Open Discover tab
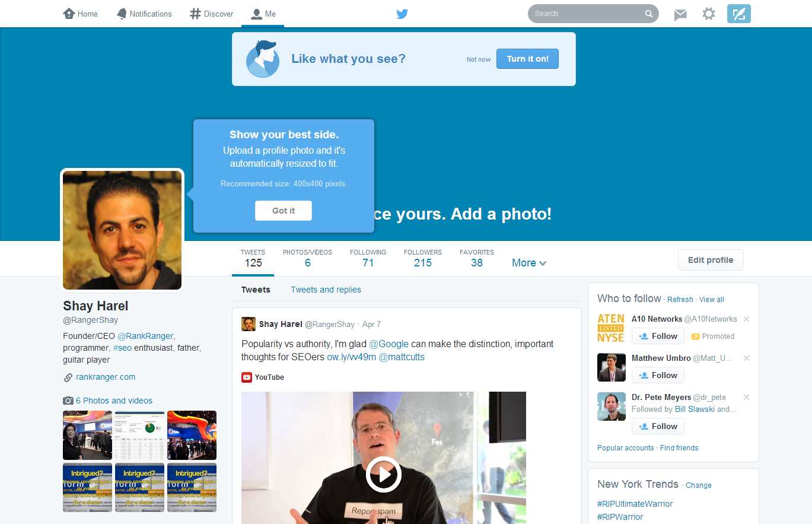This screenshot has height=524, width=812. [x=212, y=14]
